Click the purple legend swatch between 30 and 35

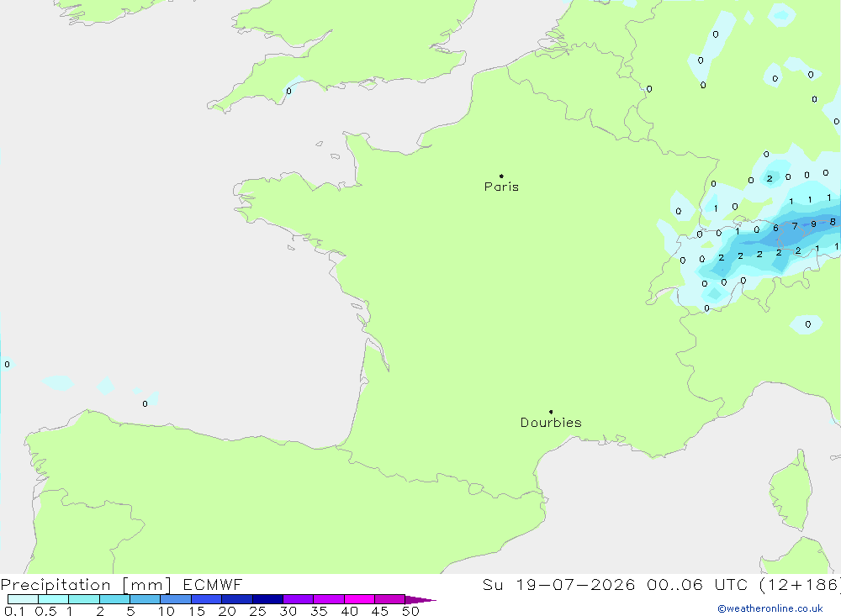coord(298,599)
